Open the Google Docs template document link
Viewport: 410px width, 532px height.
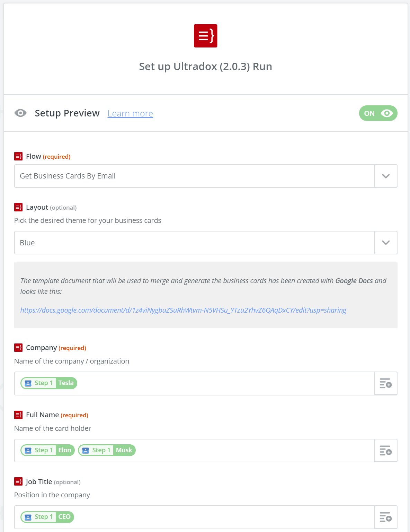click(183, 310)
